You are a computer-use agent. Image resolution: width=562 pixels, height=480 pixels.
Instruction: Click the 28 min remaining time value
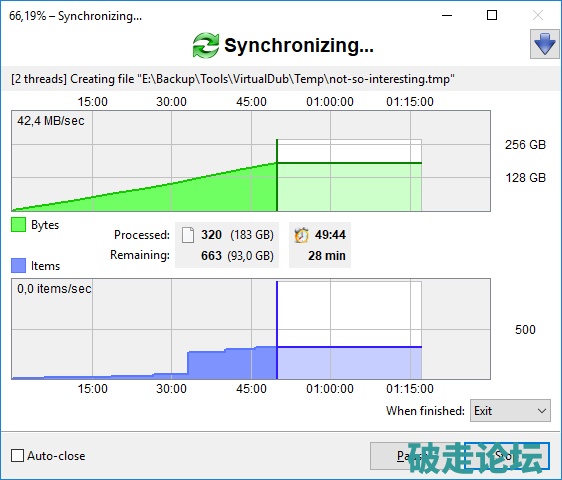tap(327, 256)
